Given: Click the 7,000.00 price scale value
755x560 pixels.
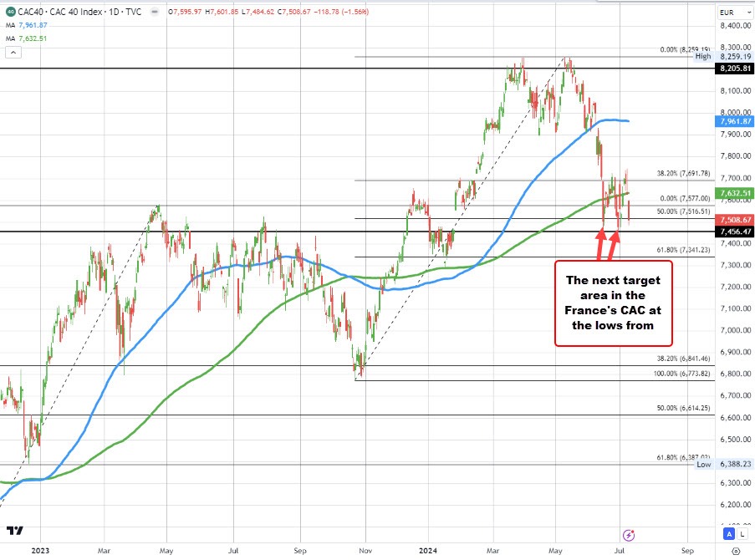Looking at the screenshot, I should coord(735,330).
